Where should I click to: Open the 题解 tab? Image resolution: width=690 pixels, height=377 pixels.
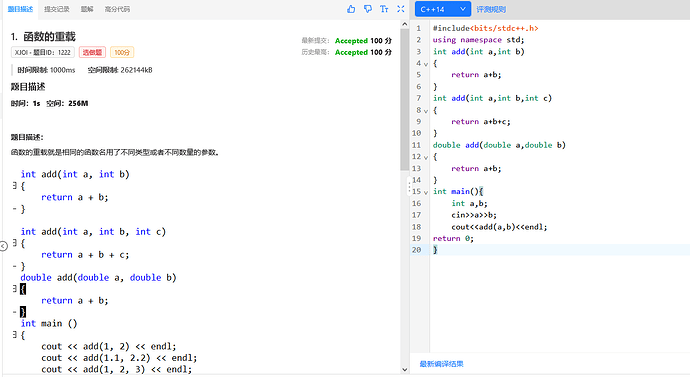point(87,9)
